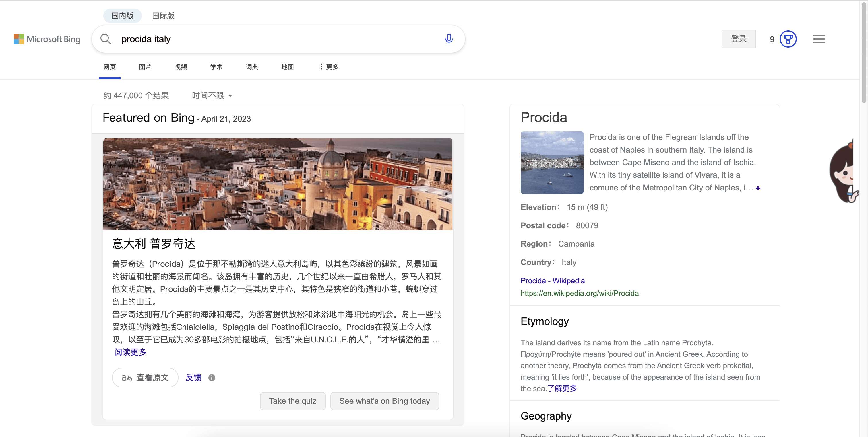This screenshot has width=868, height=437.
Task: Expand the truncated Chinese summary via 阅读更多
Action: click(129, 352)
